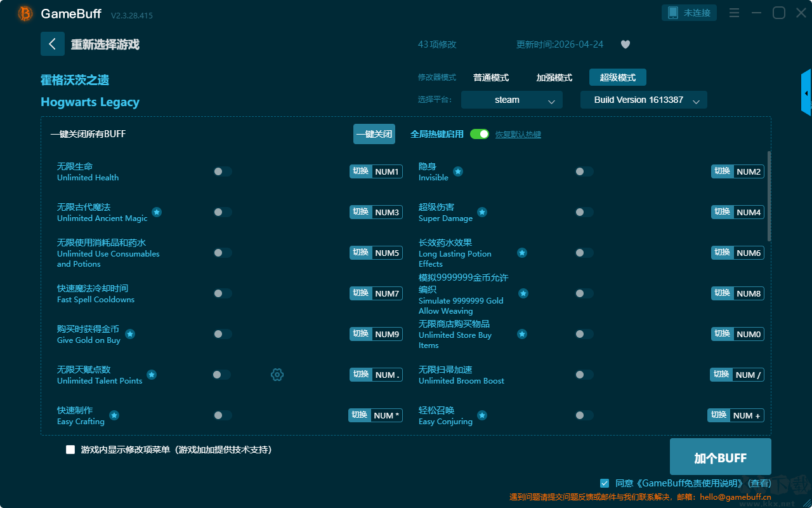Toggle Give Gold on Buy switch

[223, 334]
